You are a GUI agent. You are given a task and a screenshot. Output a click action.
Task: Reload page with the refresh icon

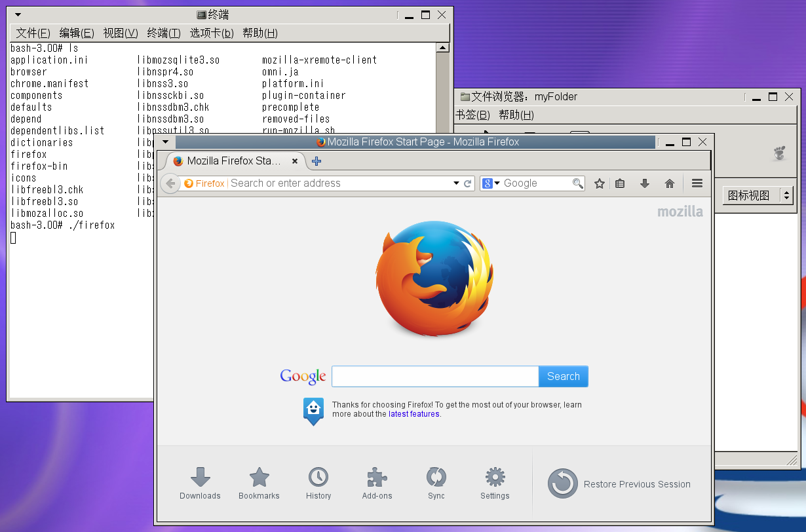[x=468, y=183]
